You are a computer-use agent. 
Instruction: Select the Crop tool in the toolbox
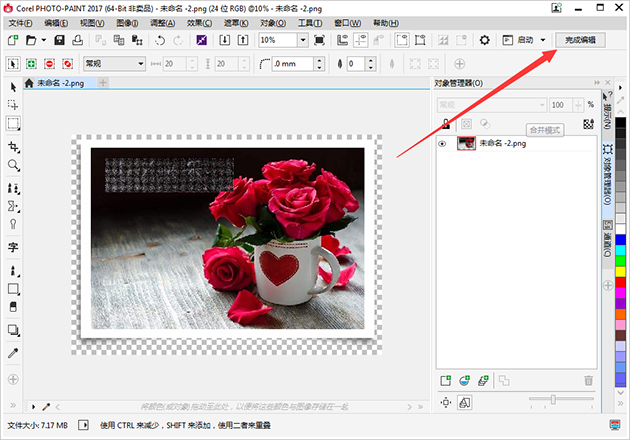click(13, 146)
